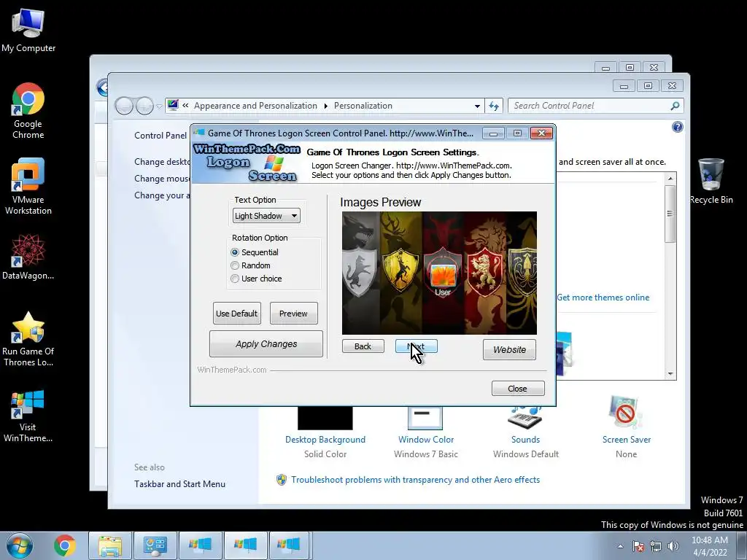Click Next to show next preview image
The image size is (747, 560).
416,346
